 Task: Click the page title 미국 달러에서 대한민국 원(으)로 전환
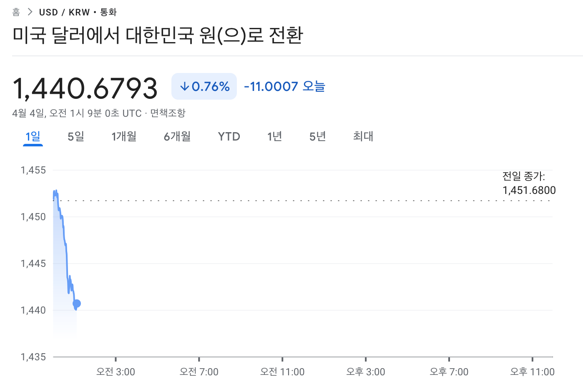click(x=158, y=35)
